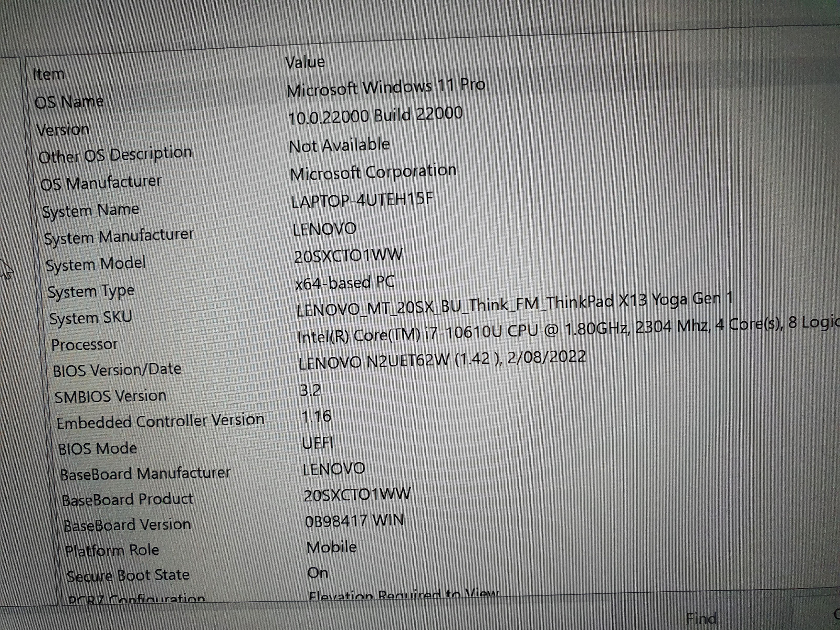Viewport: 840px width, 630px height.
Task: Select the Version row label
Action: click(63, 129)
